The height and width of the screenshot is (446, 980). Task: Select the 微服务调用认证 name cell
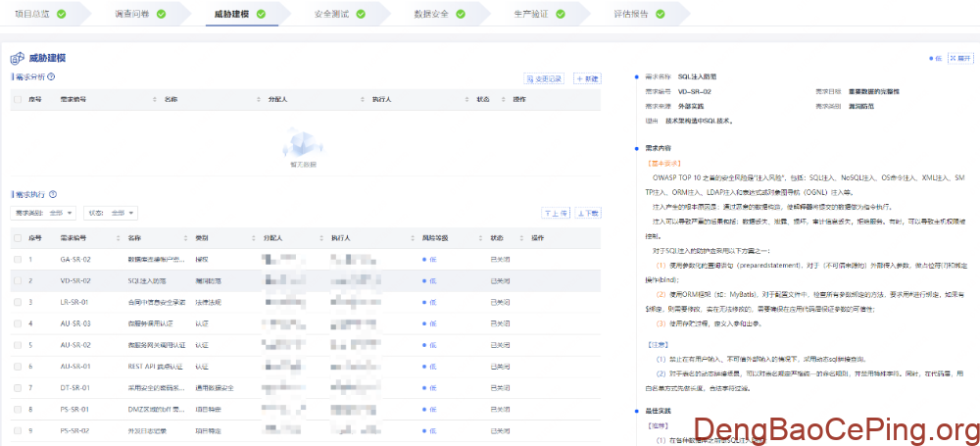point(151,324)
